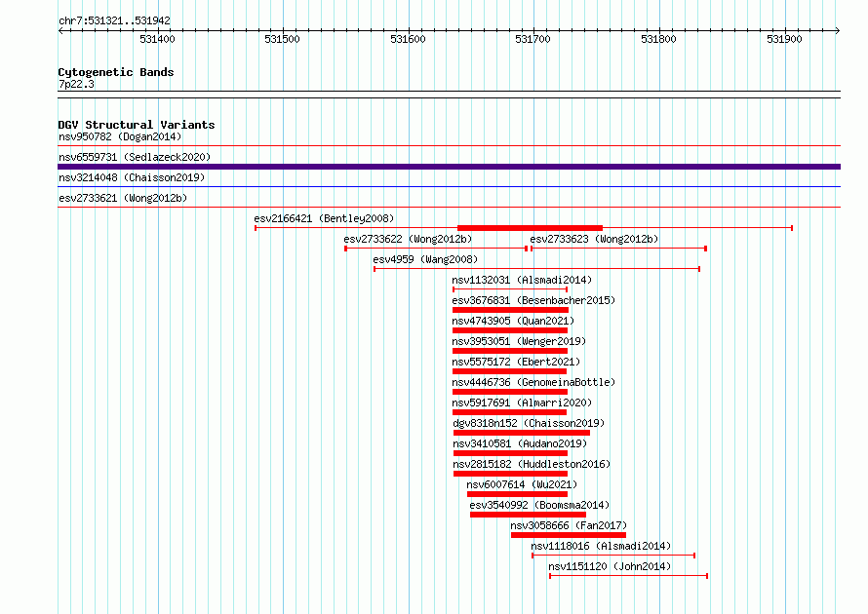Select the nsv3214048 (Chaisson2019) blue line
868x614 pixels.
[449, 187]
